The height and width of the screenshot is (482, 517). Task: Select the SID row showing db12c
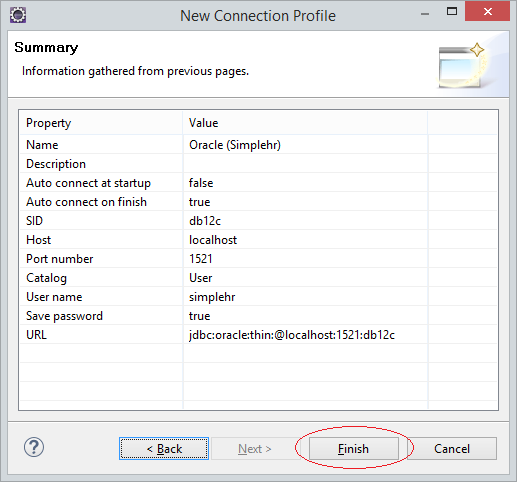pos(258,221)
